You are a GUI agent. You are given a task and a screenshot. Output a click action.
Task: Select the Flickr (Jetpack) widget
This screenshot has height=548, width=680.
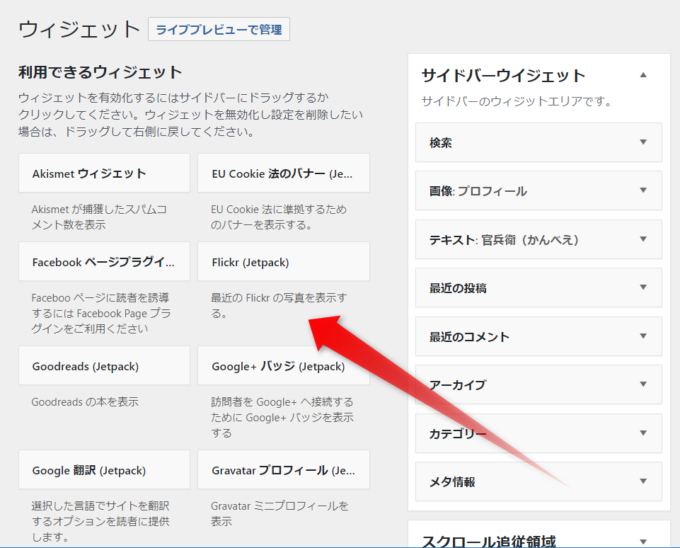283,262
